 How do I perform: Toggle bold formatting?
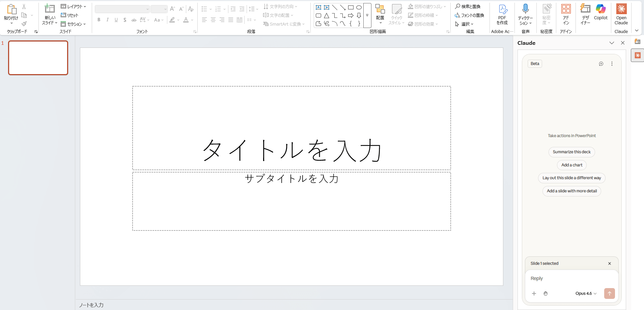[99, 20]
